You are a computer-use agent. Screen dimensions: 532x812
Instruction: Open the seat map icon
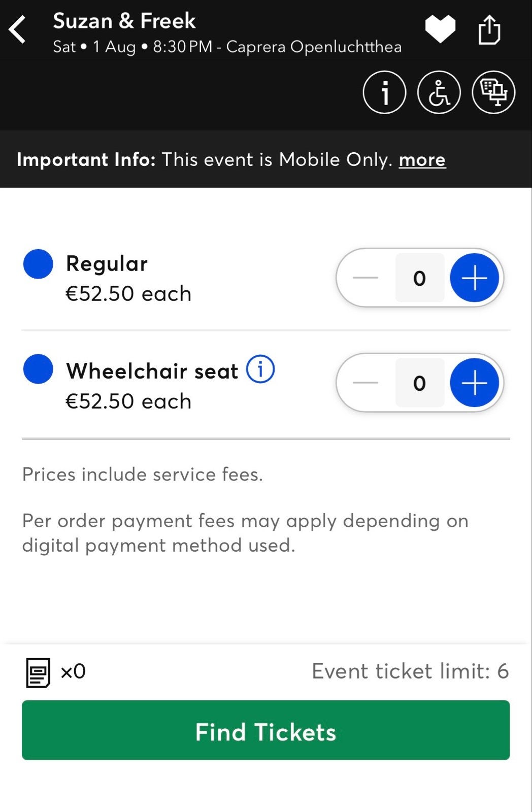point(493,92)
